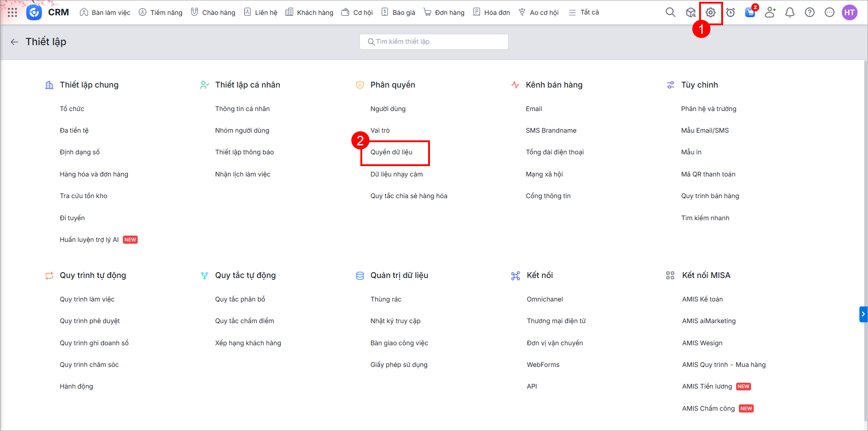Open the more options ellipsis icon

coord(829,13)
